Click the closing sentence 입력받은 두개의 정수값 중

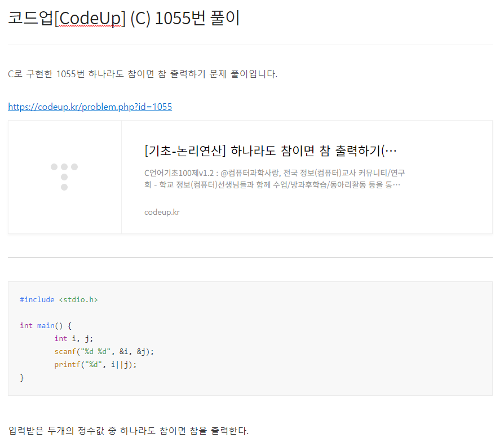click(129, 430)
